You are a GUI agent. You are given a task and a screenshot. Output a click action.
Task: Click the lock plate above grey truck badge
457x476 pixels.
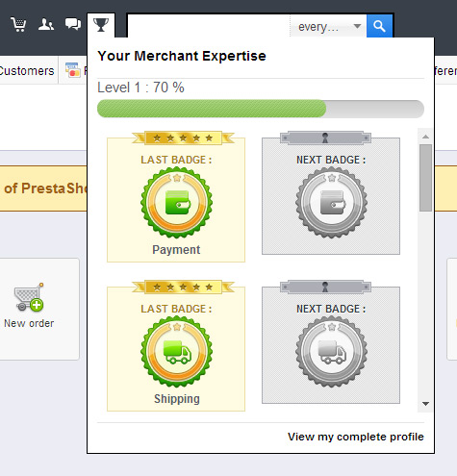pyautogui.click(x=325, y=288)
